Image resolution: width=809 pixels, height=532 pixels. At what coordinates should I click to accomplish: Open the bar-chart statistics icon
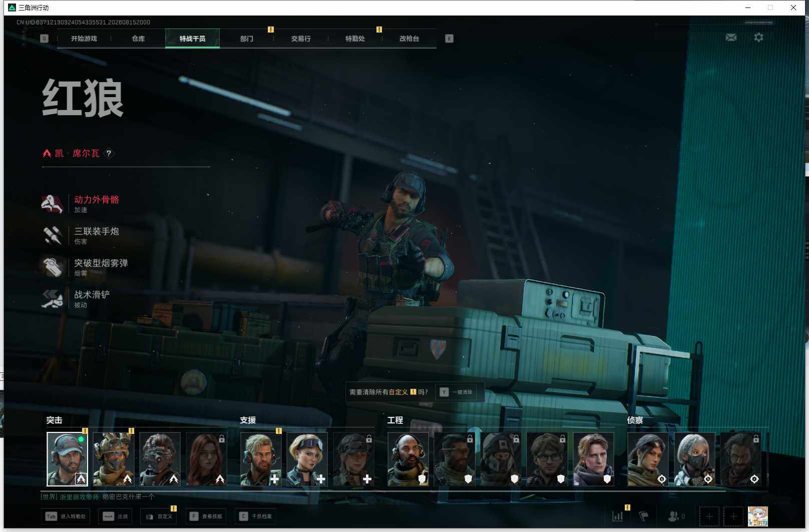(618, 516)
